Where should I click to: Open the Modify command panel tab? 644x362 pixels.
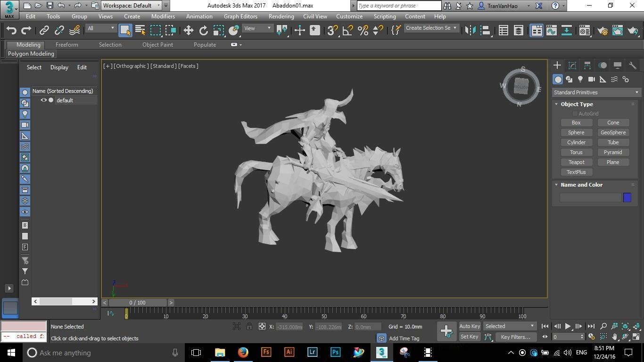pyautogui.click(x=572, y=66)
